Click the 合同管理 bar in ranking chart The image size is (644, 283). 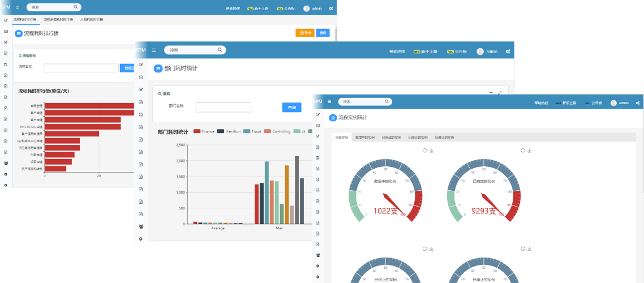(89, 106)
